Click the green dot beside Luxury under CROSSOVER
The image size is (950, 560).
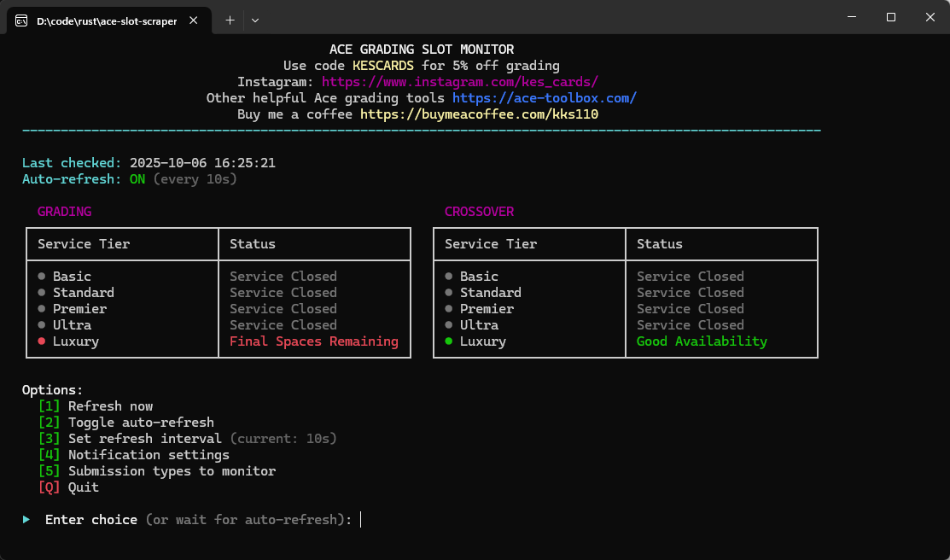[x=447, y=341]
